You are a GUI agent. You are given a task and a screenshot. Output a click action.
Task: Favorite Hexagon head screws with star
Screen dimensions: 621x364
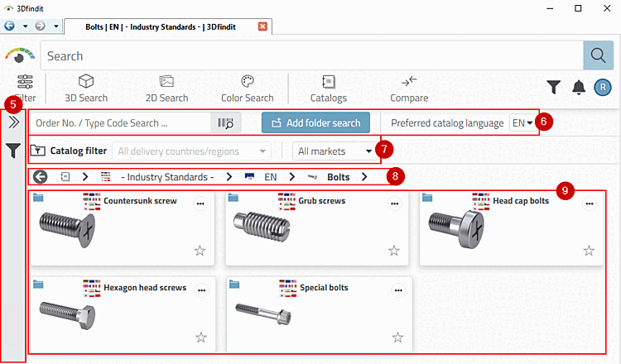(201, 338)
